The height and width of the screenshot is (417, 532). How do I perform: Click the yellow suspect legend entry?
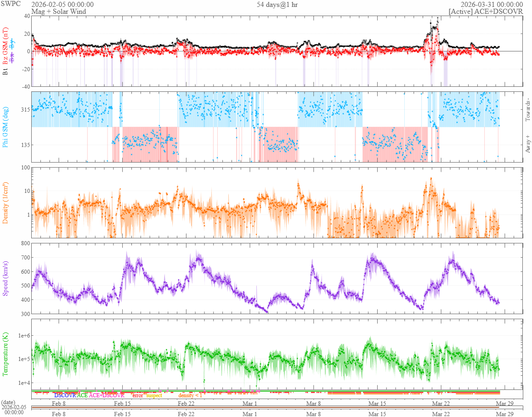coord(153,395)
